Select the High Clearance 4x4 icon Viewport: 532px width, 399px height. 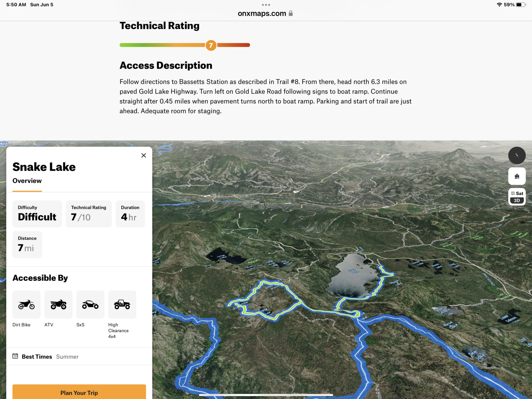[x=122, y=305]
